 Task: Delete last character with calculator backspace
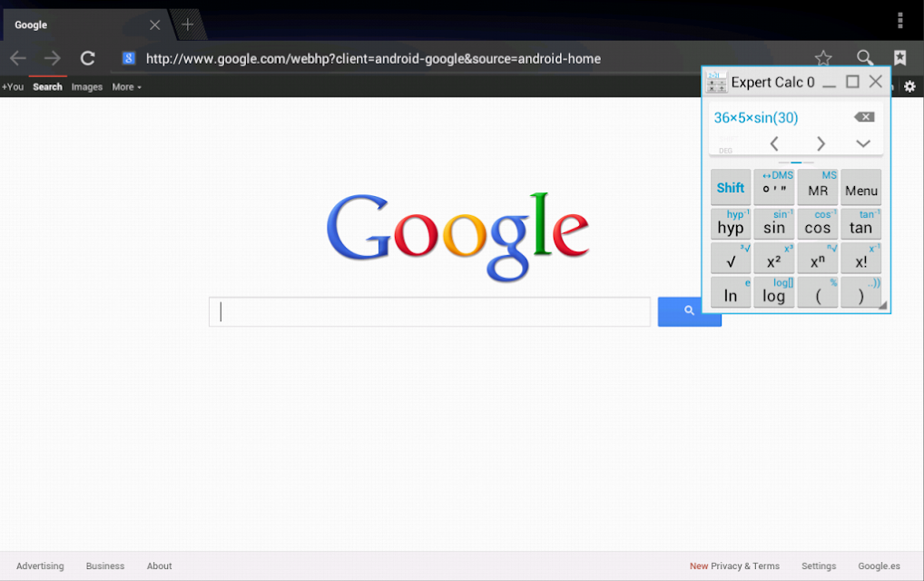(x=864, y=117)
